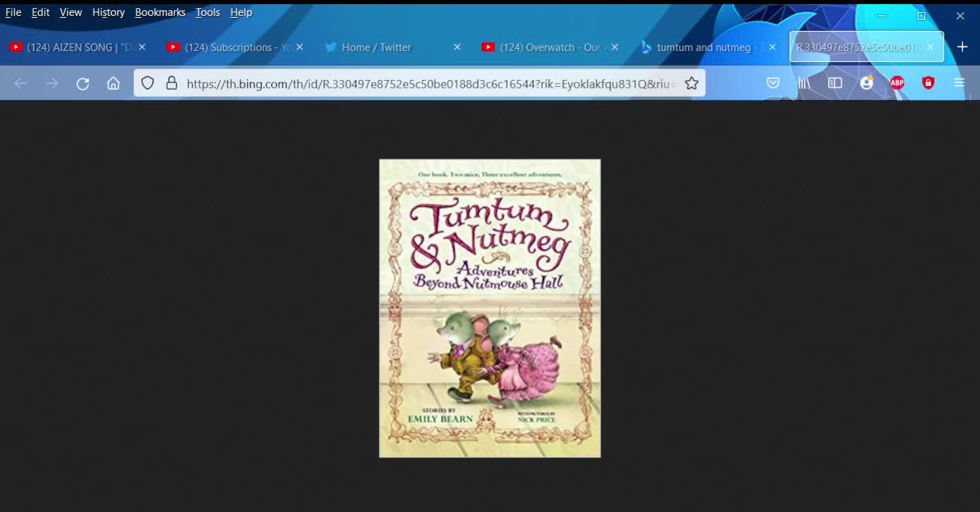Click the YouTube favicon on AIZEN SONG tab
980x512 pixels.
coord(16,47)
